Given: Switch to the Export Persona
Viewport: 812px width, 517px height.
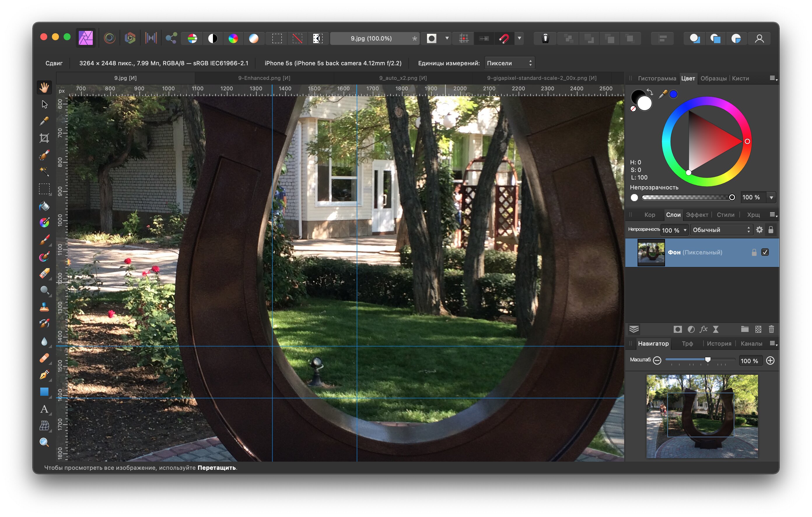Looking at the screenshot, I should 171,38.
